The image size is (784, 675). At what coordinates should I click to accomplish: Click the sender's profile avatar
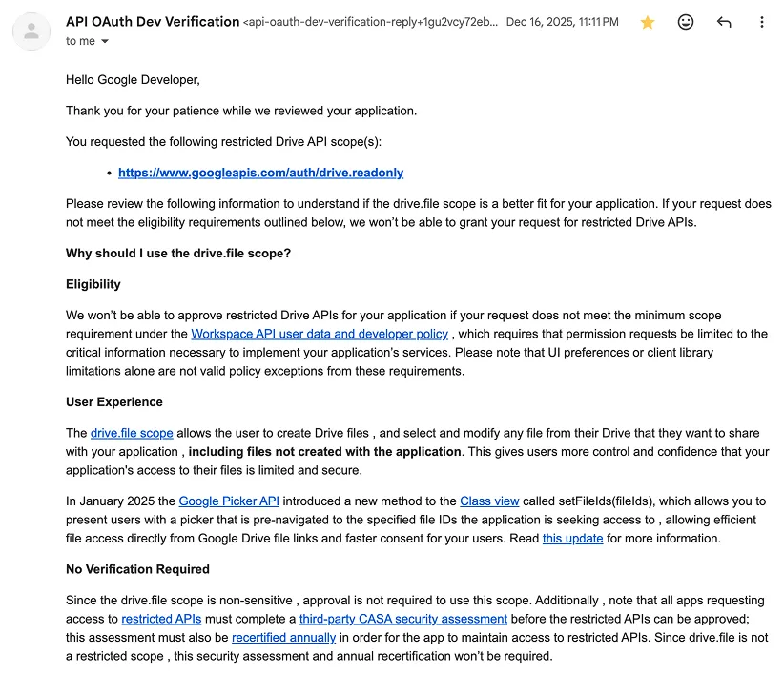[x=31, y=31]
